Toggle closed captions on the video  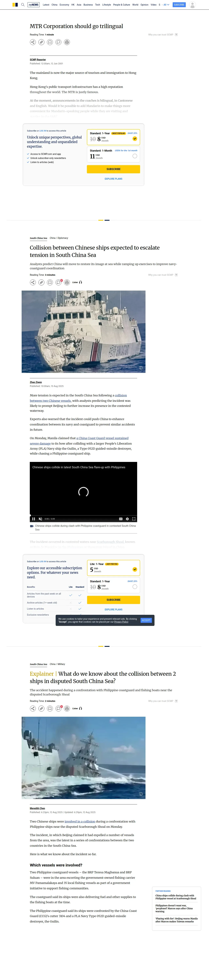click(x=121, y=519)
